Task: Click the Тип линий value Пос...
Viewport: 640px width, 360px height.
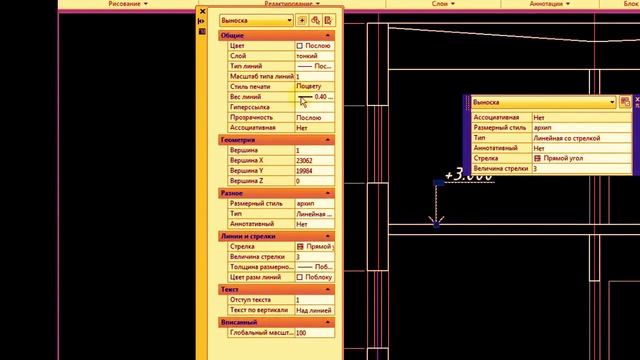Action: tap(314, 66)
